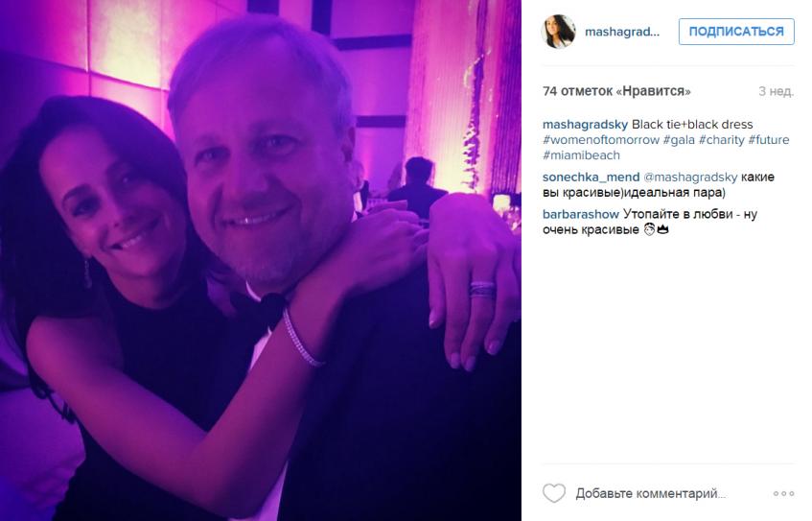812x521 pixels.
Task: Open the #charity hashtag link
Action: [x=721, y=140]
